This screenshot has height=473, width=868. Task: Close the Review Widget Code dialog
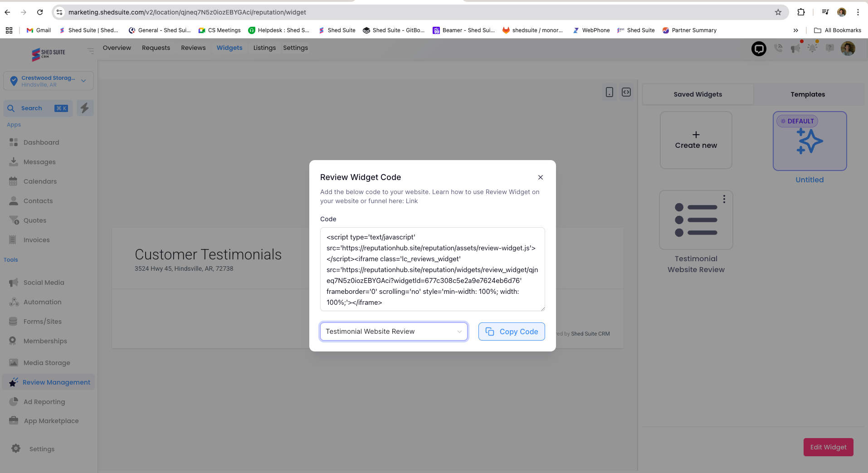pyautogui.click(x=540, y=177)
